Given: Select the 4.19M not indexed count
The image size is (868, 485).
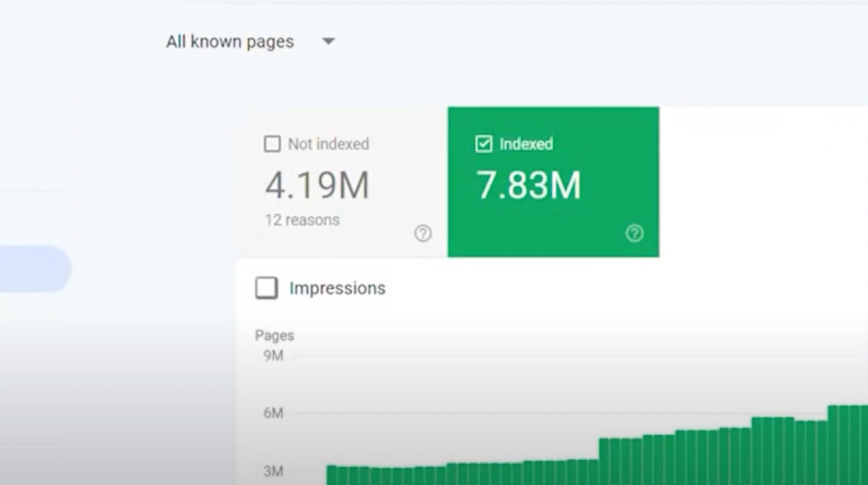Looking at the screenshot, I should [x=317, y=185].
